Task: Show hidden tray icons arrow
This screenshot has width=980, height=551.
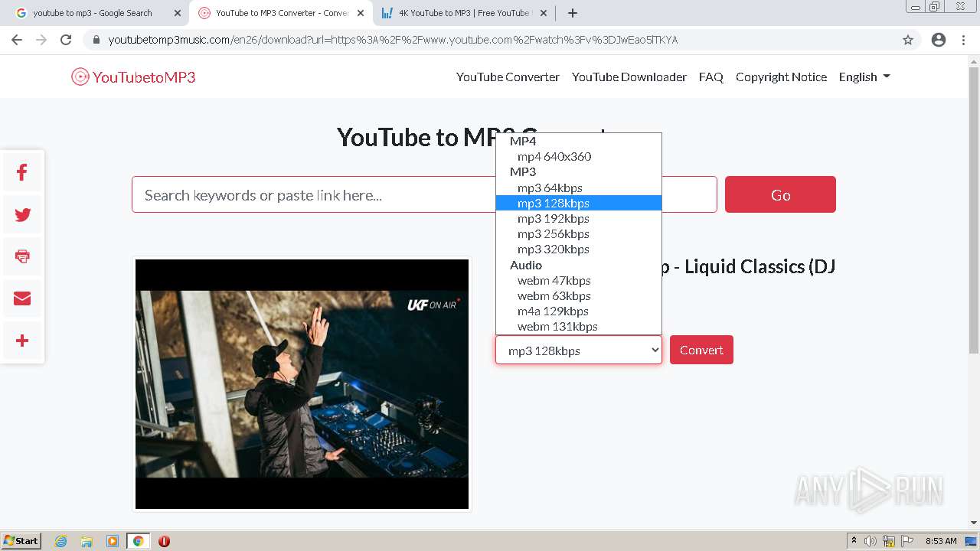Action: tap(854, 541)
